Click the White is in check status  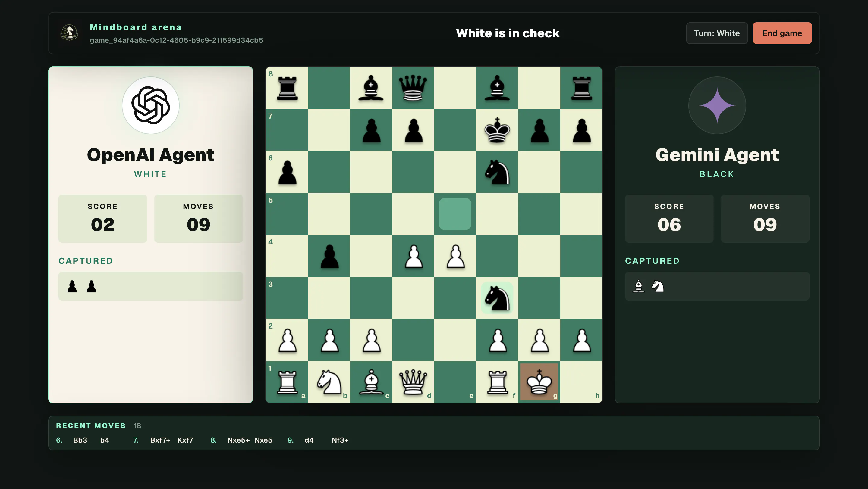[508, 33]
